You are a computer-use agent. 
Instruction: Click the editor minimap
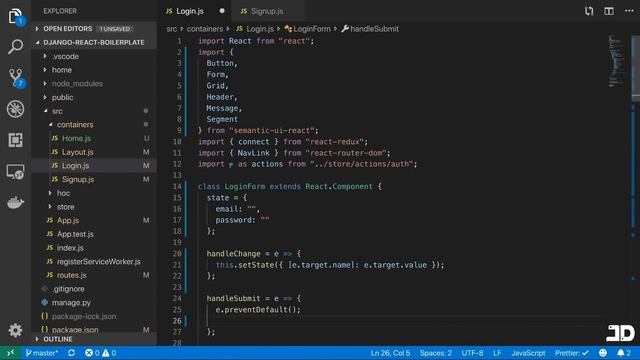point(616,61)
